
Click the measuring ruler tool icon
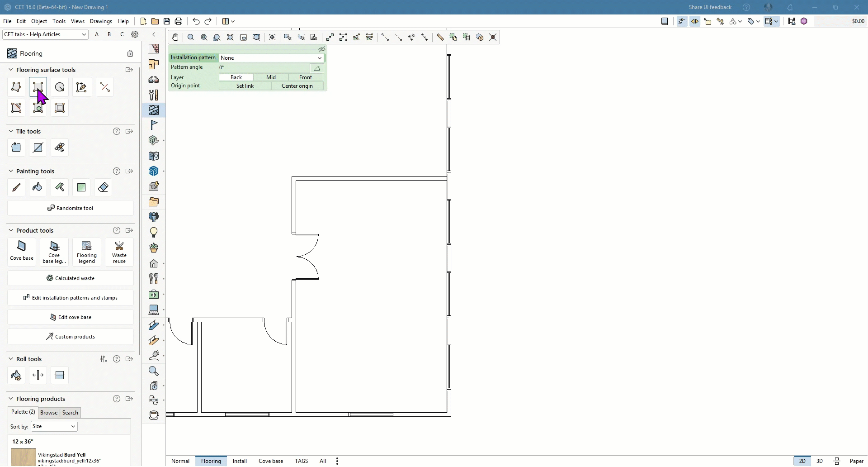440,38
